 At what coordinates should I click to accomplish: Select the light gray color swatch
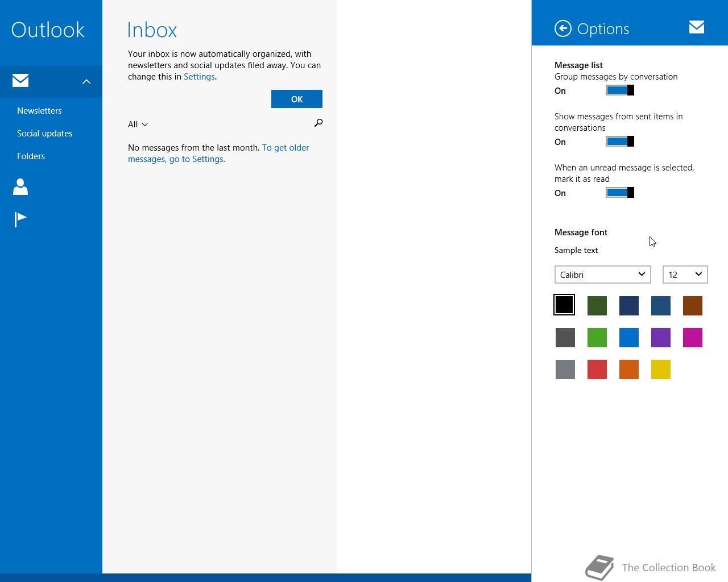(x=565, y=369)
